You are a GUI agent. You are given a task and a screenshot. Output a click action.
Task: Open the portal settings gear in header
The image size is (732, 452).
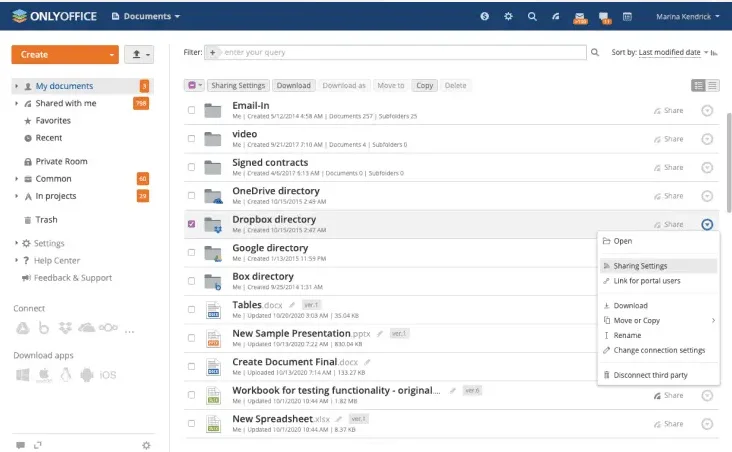pos(508,16)
